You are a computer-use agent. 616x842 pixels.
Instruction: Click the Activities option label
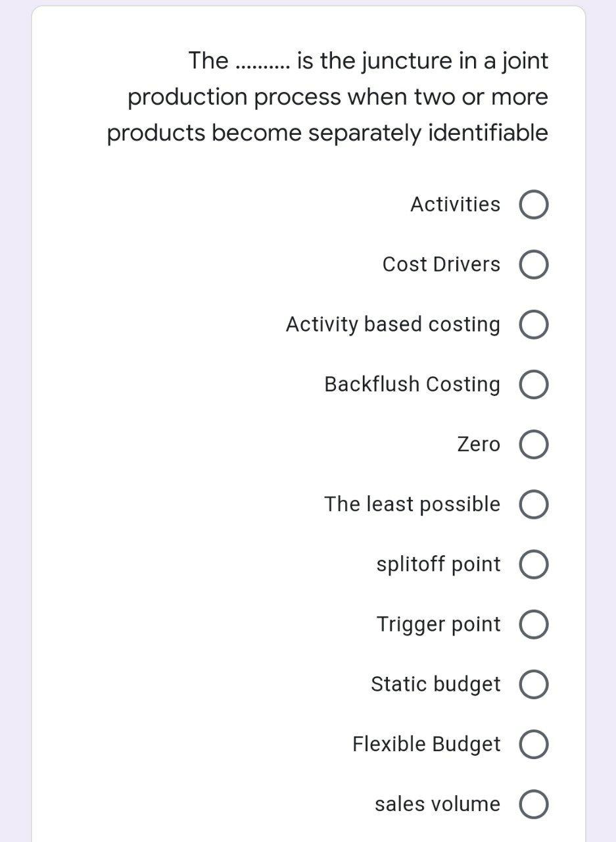pos(455,204)
